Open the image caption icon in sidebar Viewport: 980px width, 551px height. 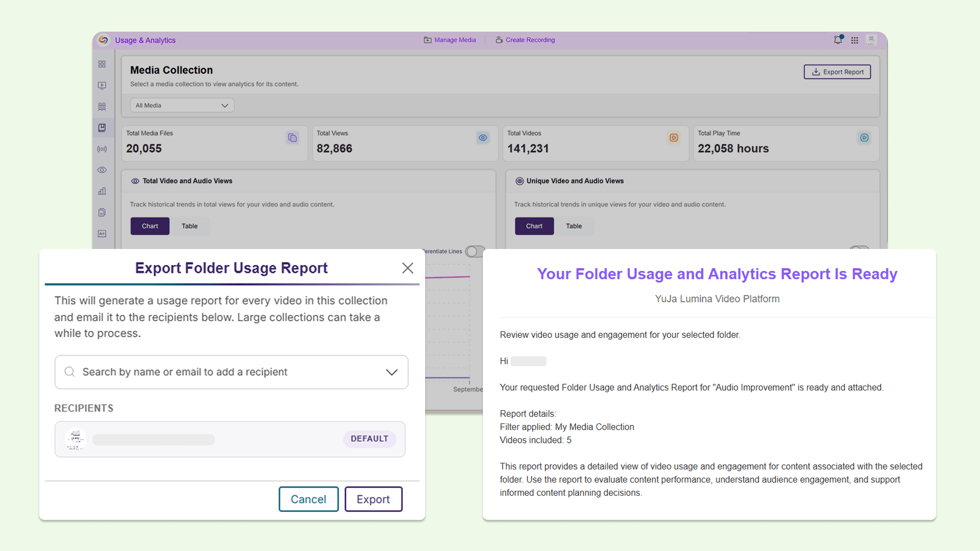click(x=102, y=234)
